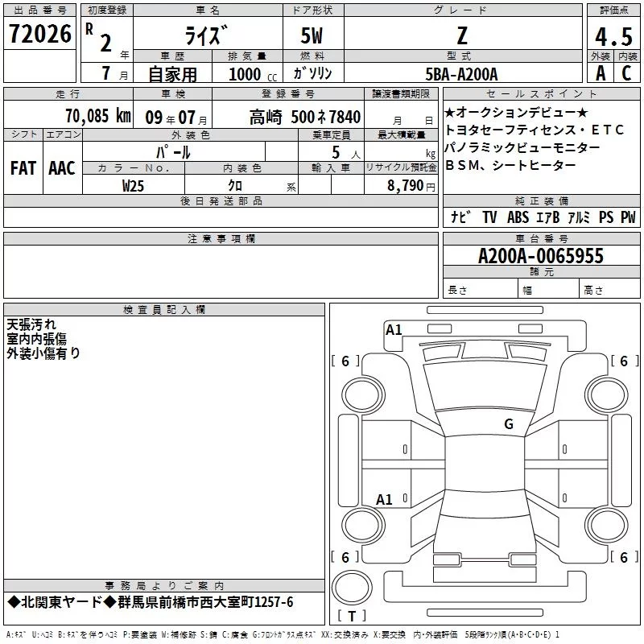Click the exterior color パール
644x644 pixels.
(173, 152)
